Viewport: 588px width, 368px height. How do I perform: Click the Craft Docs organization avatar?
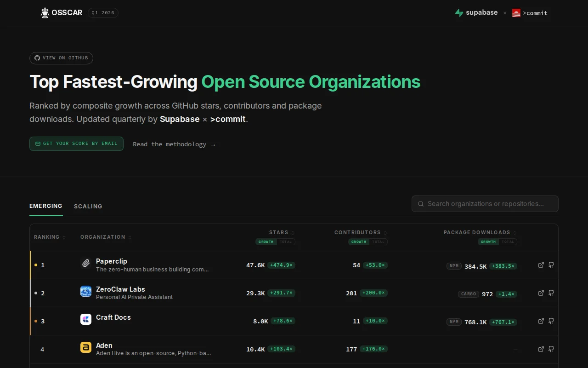(x=86, y=319)
